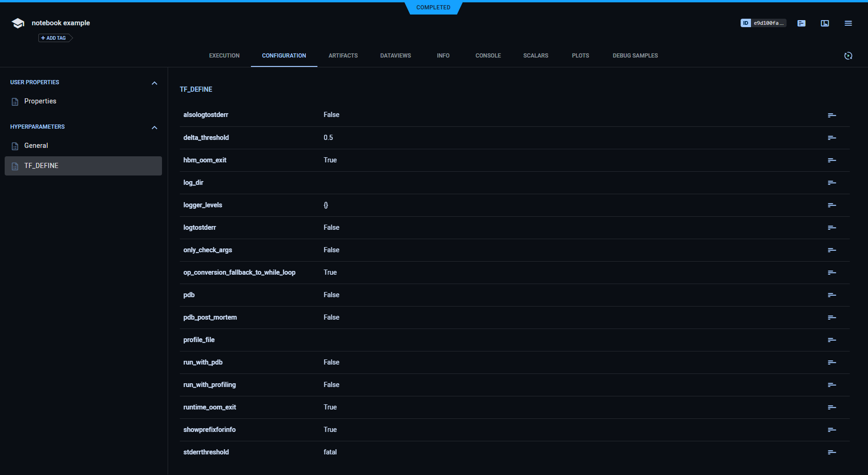Click description icon in runtime_oom_exit row

coord(831,407)
